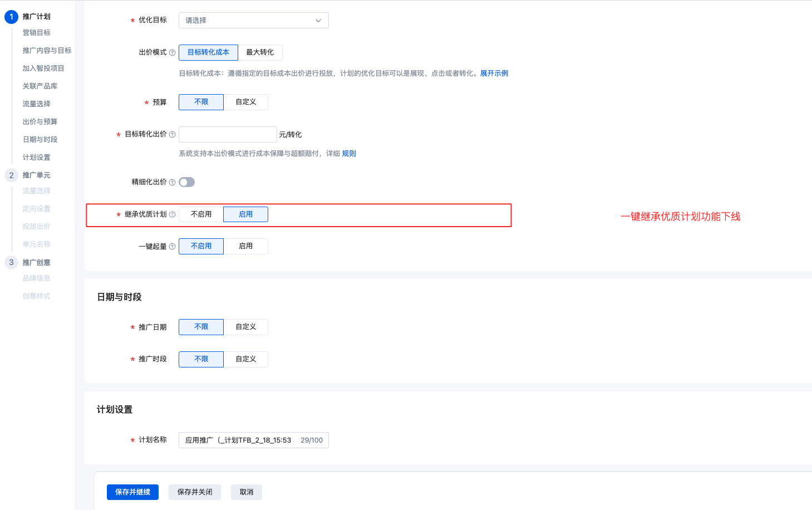Jump to 日期与时段 sidebar item

tap(40, 140)
